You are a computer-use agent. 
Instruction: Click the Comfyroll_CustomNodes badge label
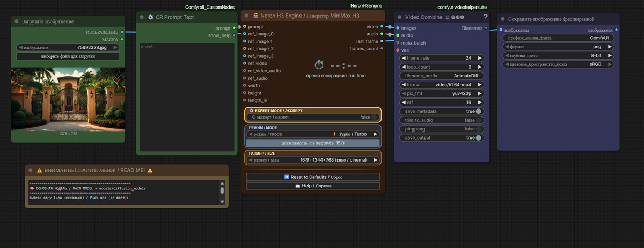(210, 7)
